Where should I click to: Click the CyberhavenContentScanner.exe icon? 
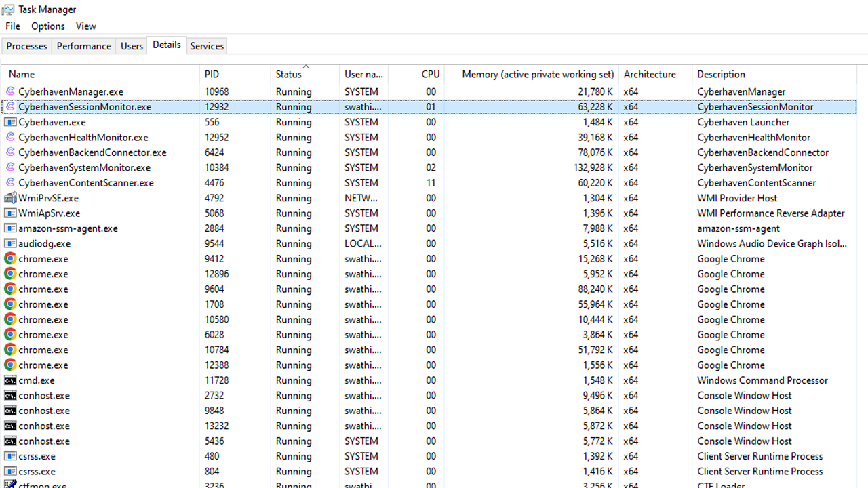tap(10, 183)
